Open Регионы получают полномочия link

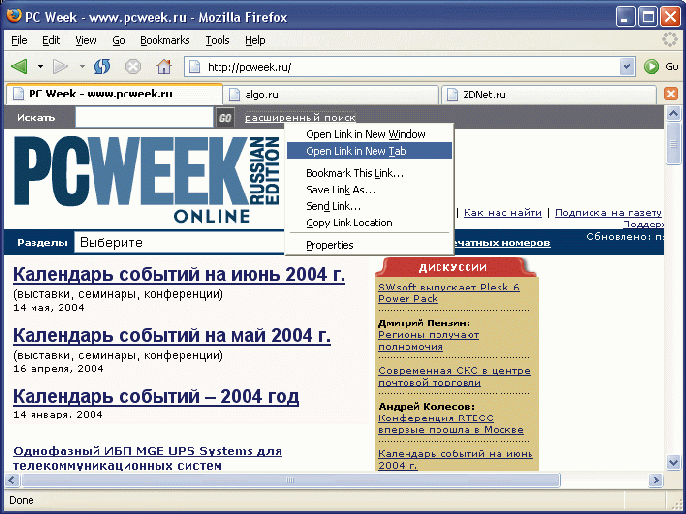coord(429,341)
